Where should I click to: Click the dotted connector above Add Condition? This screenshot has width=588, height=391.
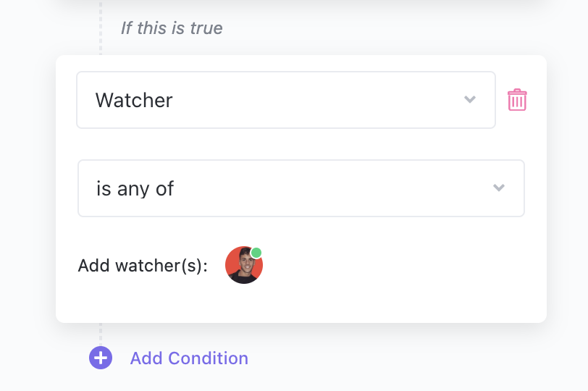[101, 333]
